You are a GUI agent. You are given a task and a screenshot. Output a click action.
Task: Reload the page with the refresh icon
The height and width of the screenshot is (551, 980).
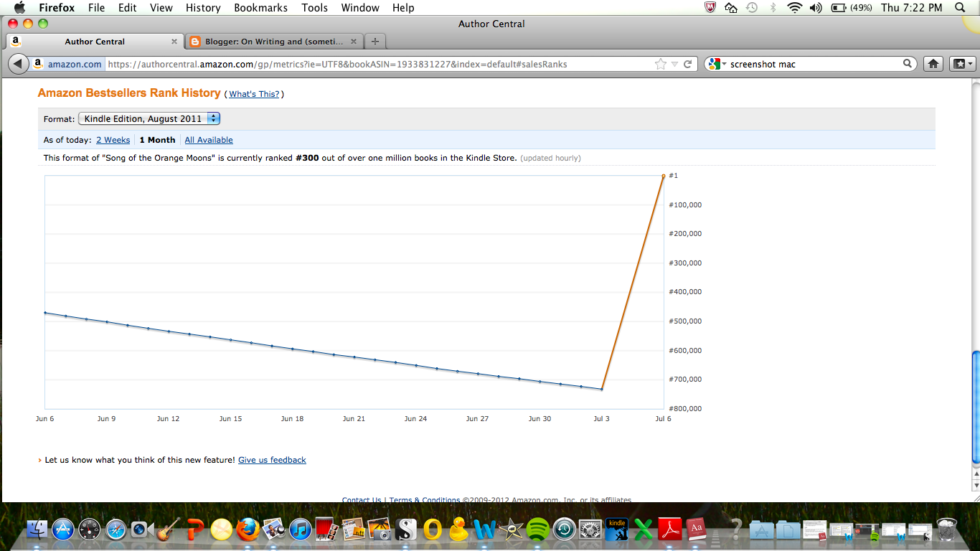click(687, 64)
